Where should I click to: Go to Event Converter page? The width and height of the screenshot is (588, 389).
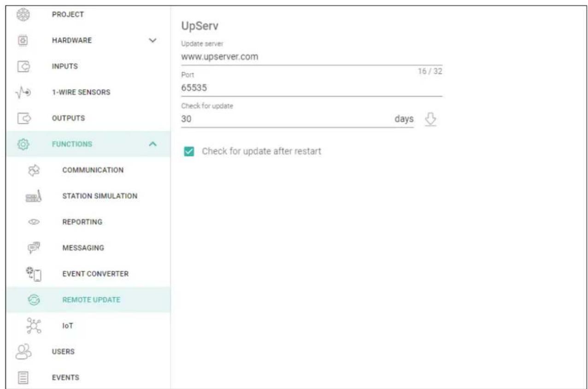click(x=95, y=273)
